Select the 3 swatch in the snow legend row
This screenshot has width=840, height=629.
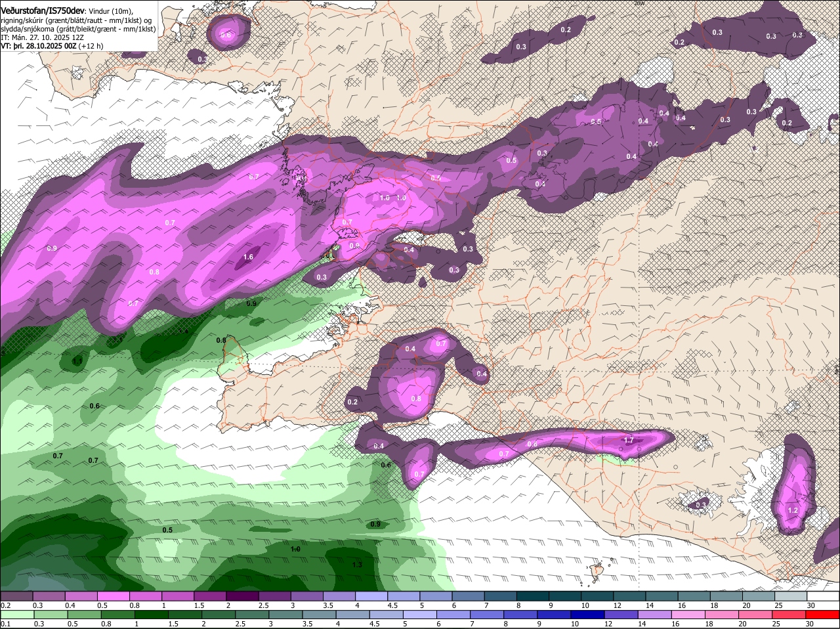306,596
